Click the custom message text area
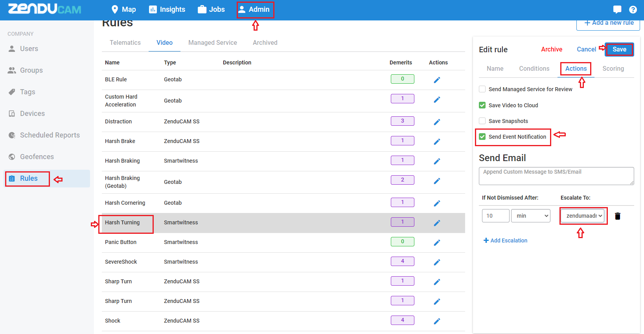The image size is (644, 334). click(556, 176)
